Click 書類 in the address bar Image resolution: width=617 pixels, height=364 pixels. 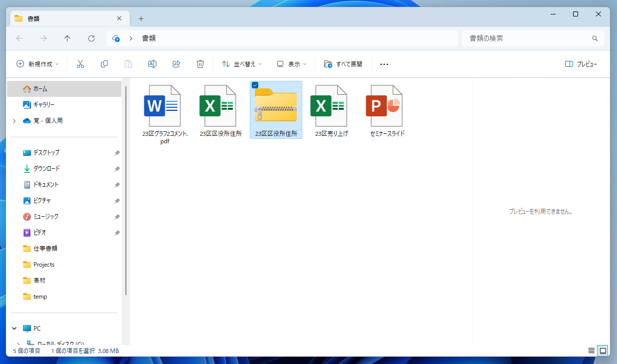(x=149, y=38)
